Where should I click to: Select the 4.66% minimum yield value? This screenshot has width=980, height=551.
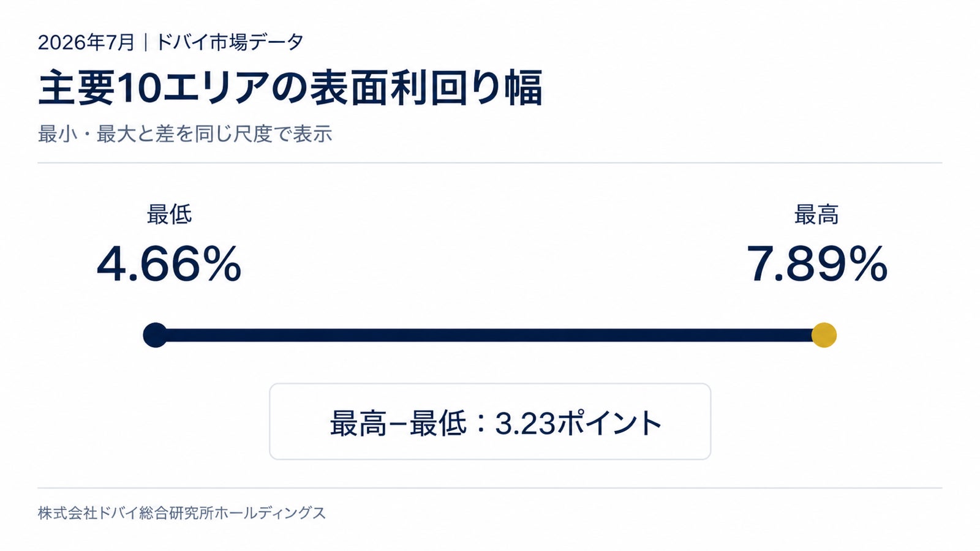(x=169, y=264)
